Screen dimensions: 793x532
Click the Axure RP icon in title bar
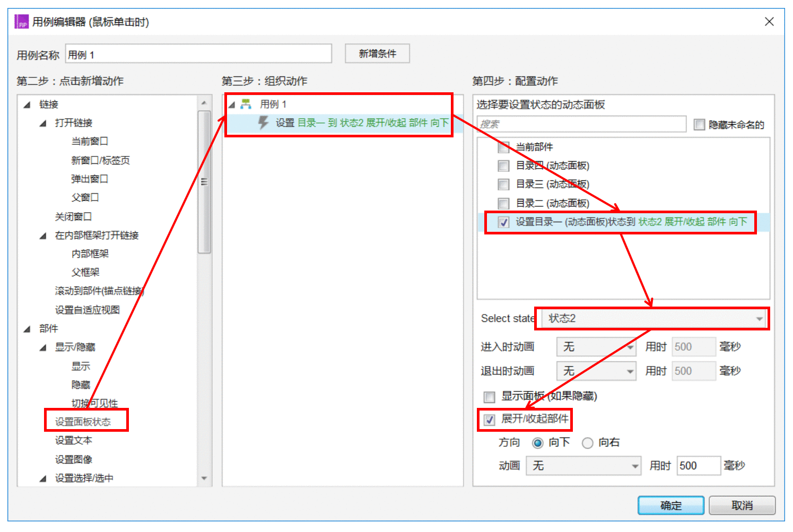(x=22, y=22)
